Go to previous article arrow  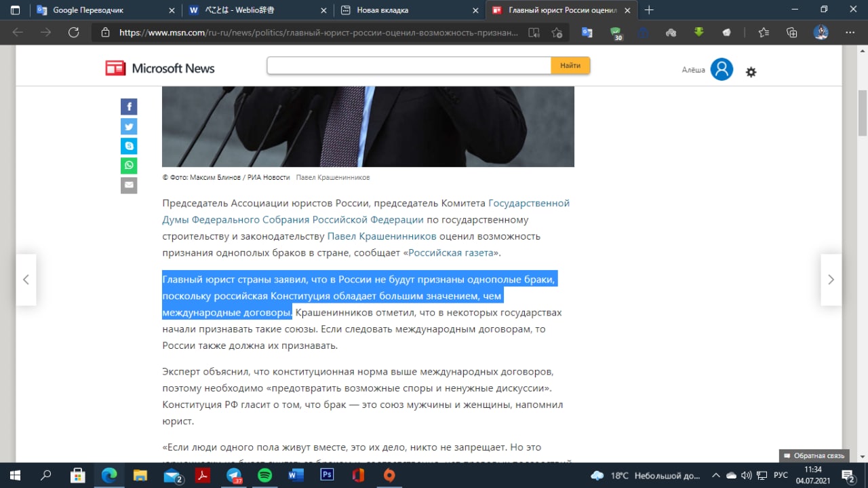coord(26,280)
